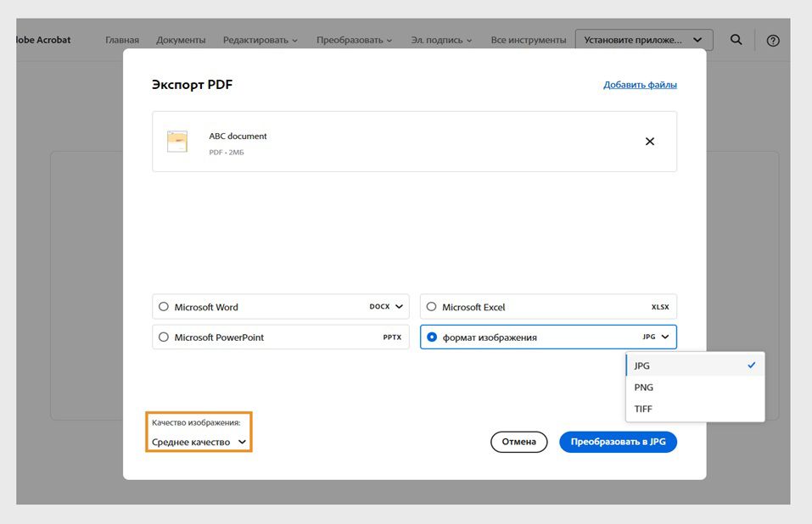Select PNG from the format list
The height and width of the screenshot is (524, 812).
643,387
